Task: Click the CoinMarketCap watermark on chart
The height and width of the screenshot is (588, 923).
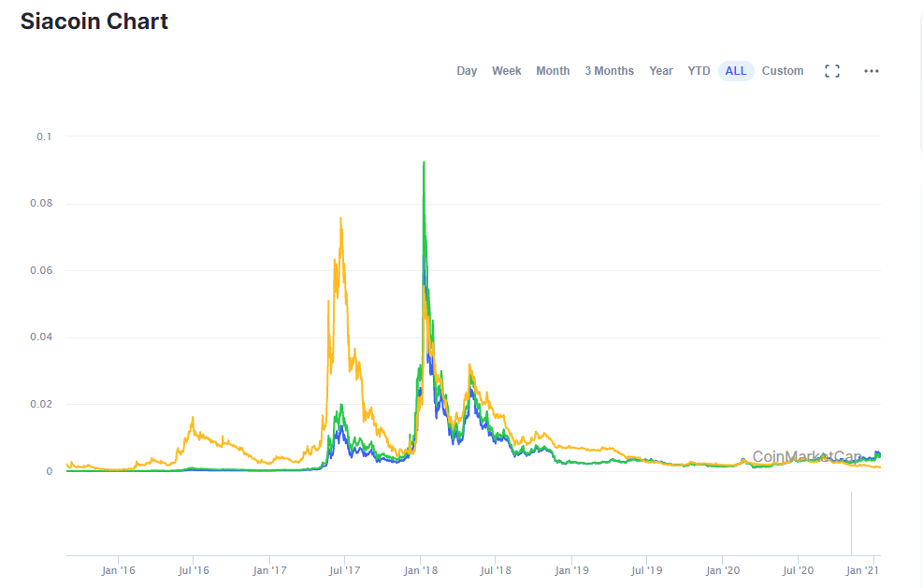Action: tap(807, 457)
